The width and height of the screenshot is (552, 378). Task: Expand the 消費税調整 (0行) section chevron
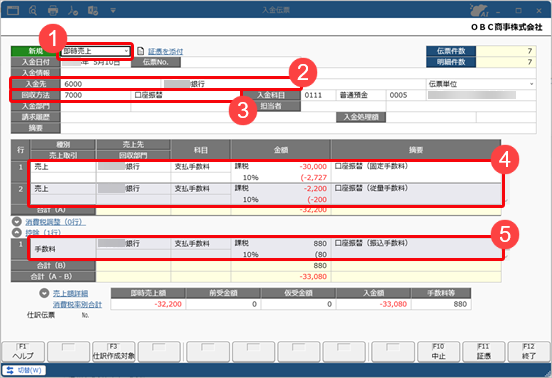pos(17,222)
